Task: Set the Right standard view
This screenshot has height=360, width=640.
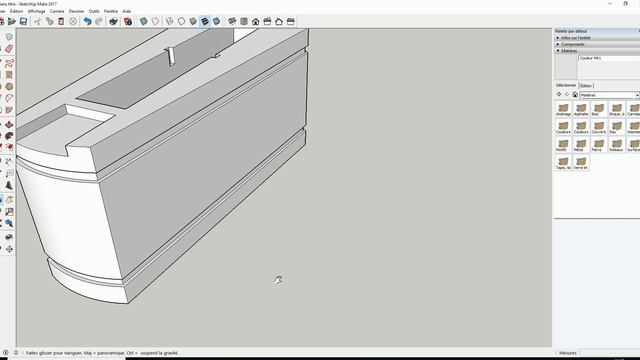Action: [267, 21]
